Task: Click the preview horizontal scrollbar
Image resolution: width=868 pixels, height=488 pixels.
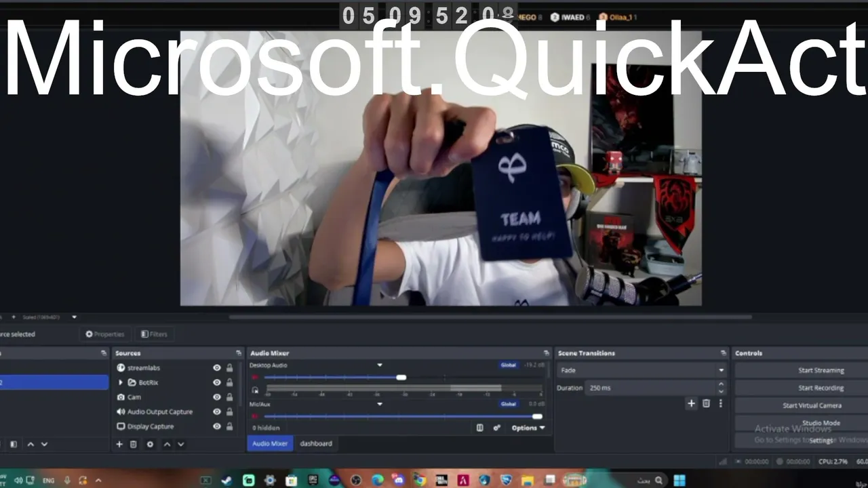Action: 490,317
